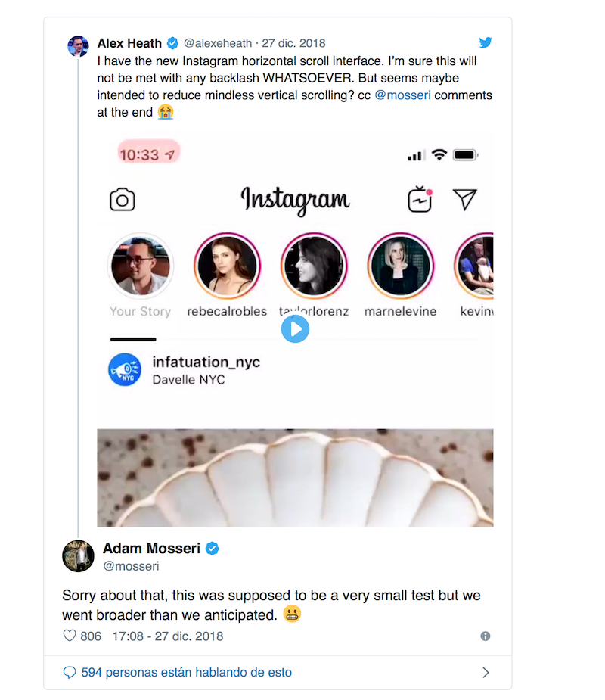
Task: Click Adam Mosseri's verified badge
Action: pos(212,549)
